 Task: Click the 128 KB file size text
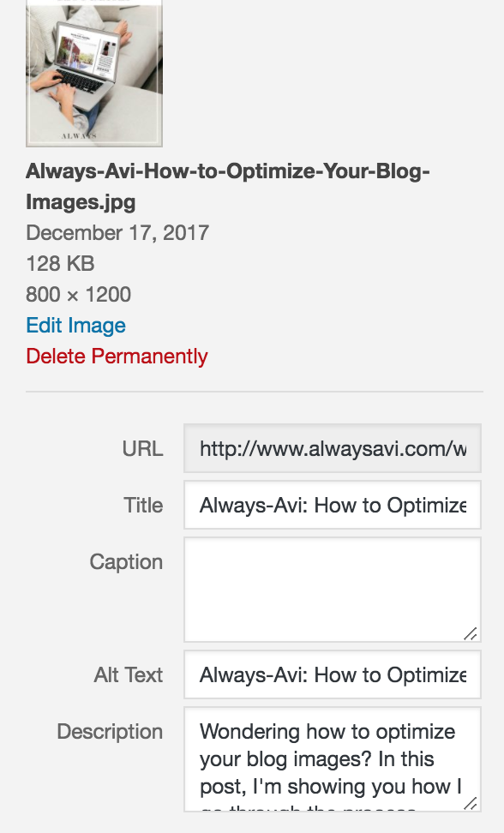(x=61, y=263)
